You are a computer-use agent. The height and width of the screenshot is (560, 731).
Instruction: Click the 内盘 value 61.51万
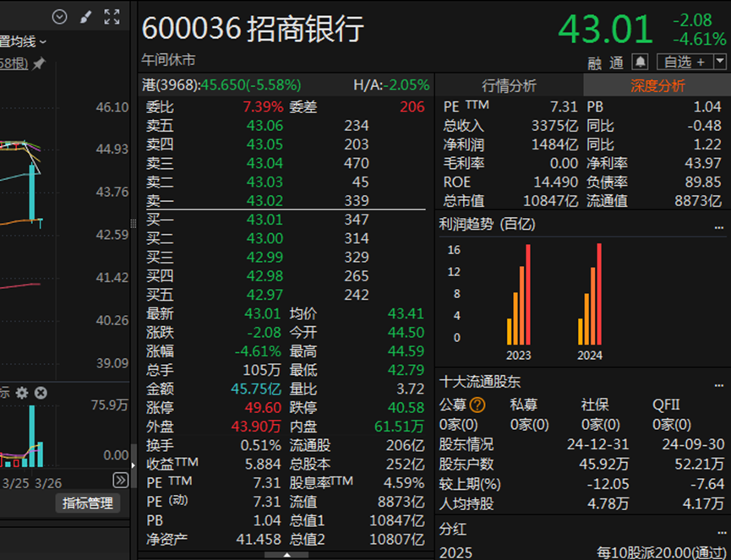click(x=399, y=427)
